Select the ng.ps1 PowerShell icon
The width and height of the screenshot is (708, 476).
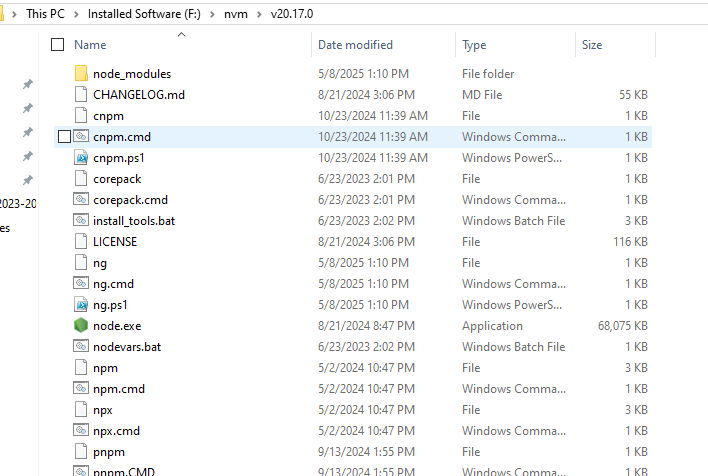[x=81, y=304]
